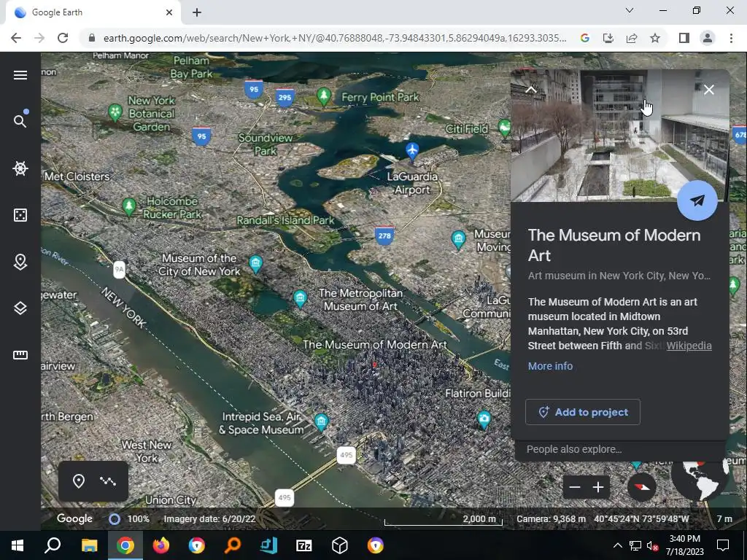This screenshot has height=560, width=747.
Task: Click Intrepid Sea, Air & Space marker
Action: tap(322, 422)
